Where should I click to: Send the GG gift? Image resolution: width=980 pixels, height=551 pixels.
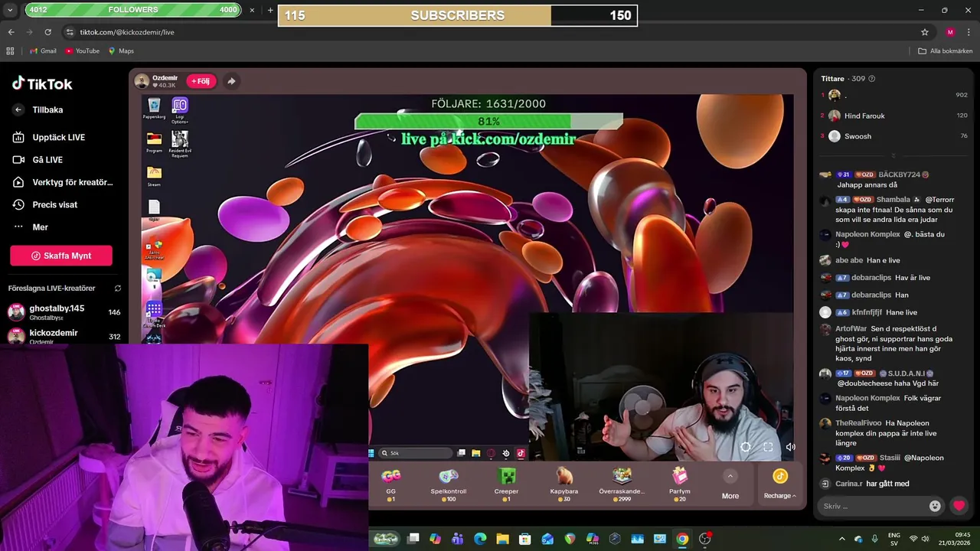click(391, 484)
